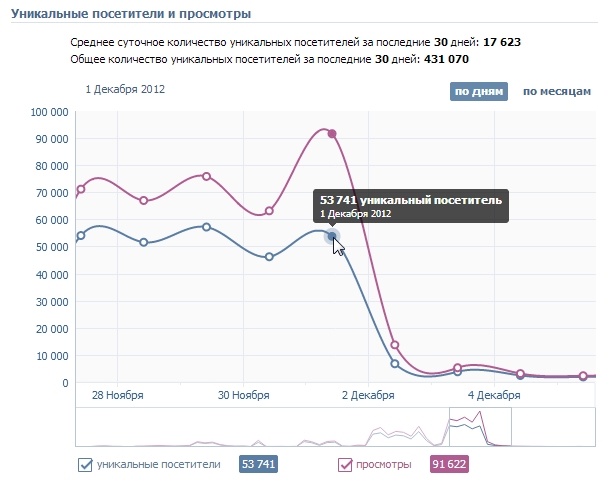This screenshot has height=480, width=607.
Task: Click the purple peak data point on 1 December
Action: (332, 134)
